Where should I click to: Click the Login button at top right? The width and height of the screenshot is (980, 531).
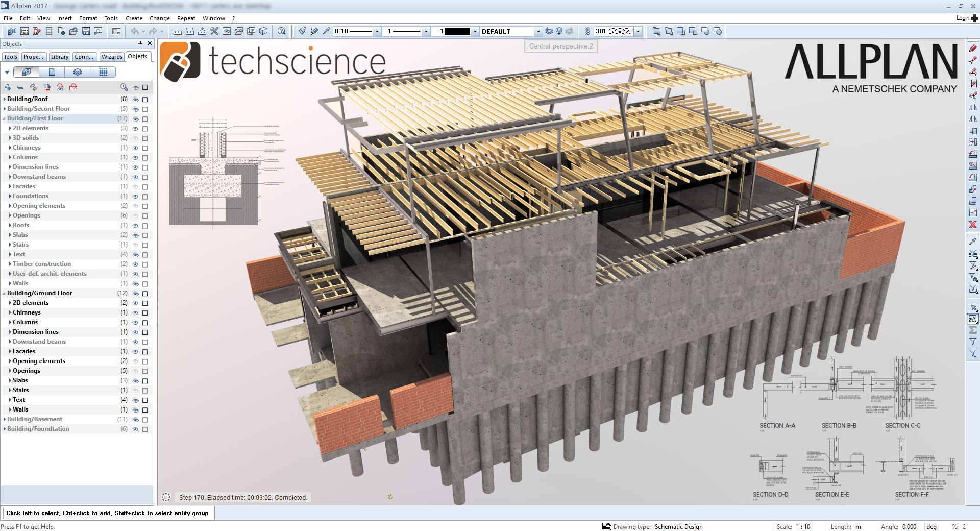(963, 18)
